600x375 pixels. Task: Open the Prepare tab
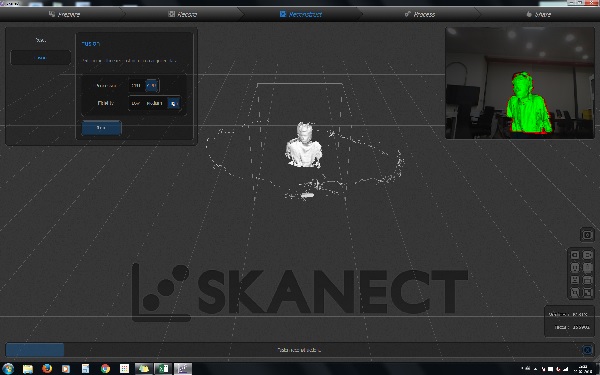coord(64,14)
